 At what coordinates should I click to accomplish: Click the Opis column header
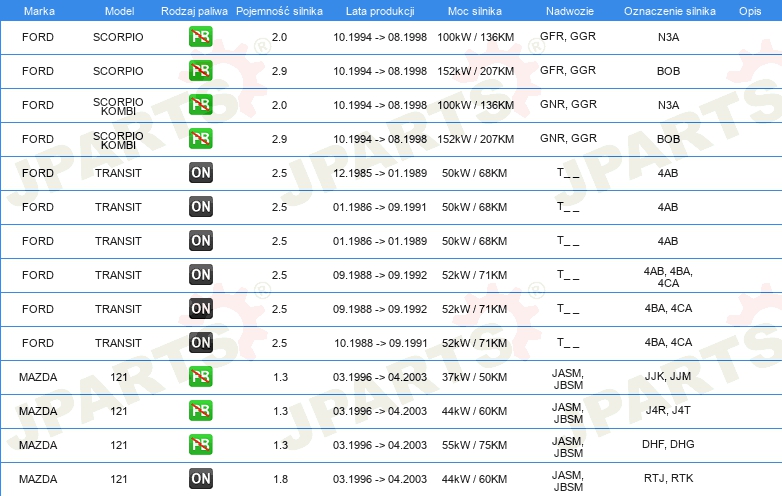tap(750, 11)
